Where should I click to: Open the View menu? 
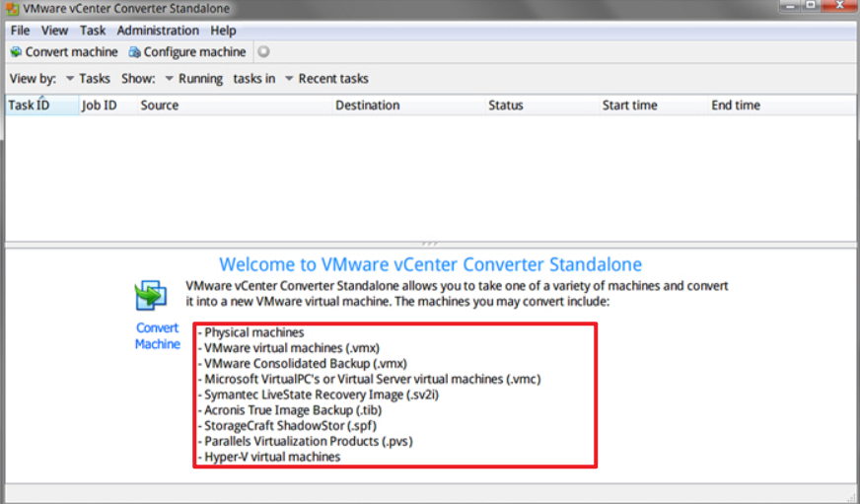click(x=54, y=31)
